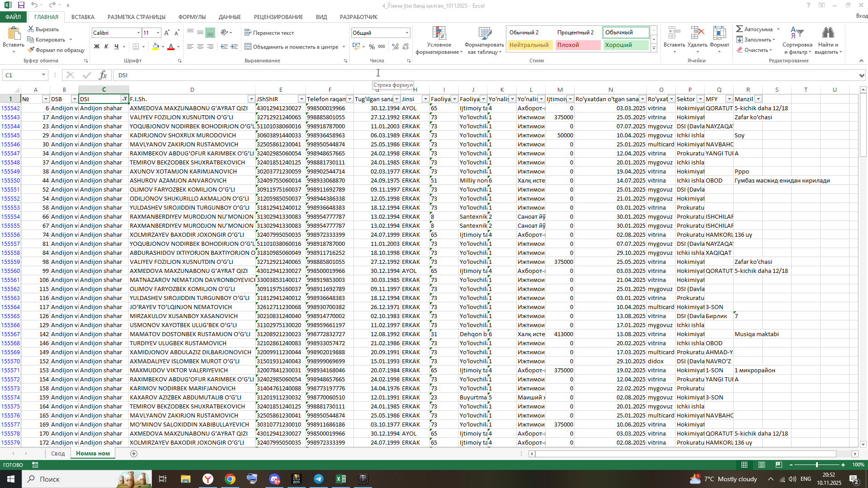Click the Format Painter brush icon
The height and width of the screenshot is (488, 868).
click(31, 50)
